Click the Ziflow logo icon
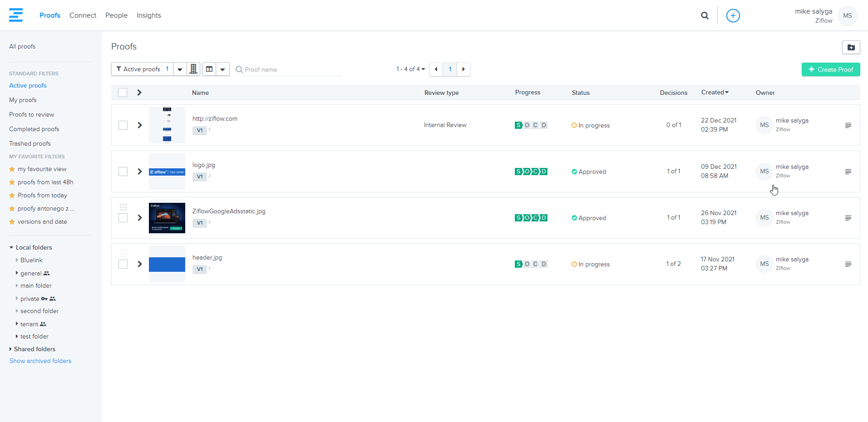The width and height of the screenshot is (868, 422). 16,15
